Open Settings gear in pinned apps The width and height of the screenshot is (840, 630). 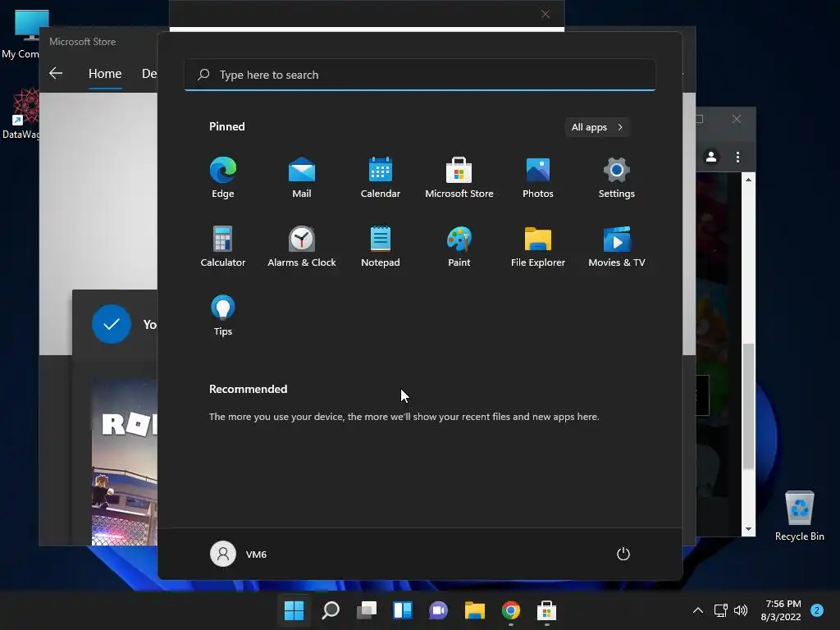coord(617,177)
